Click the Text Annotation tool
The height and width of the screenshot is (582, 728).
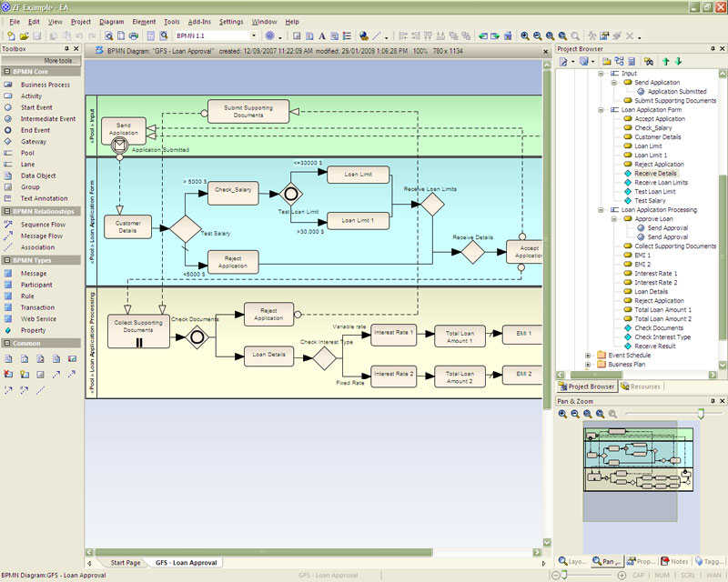(x=44, y=198)
